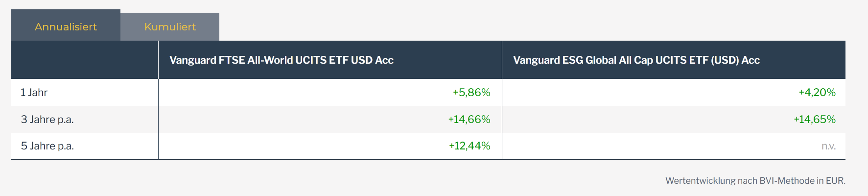The width and height of the screenshot is (868, 196).
Task: Select the 5 Jahre p.a. row label
Action: click(x=47, y=146)
